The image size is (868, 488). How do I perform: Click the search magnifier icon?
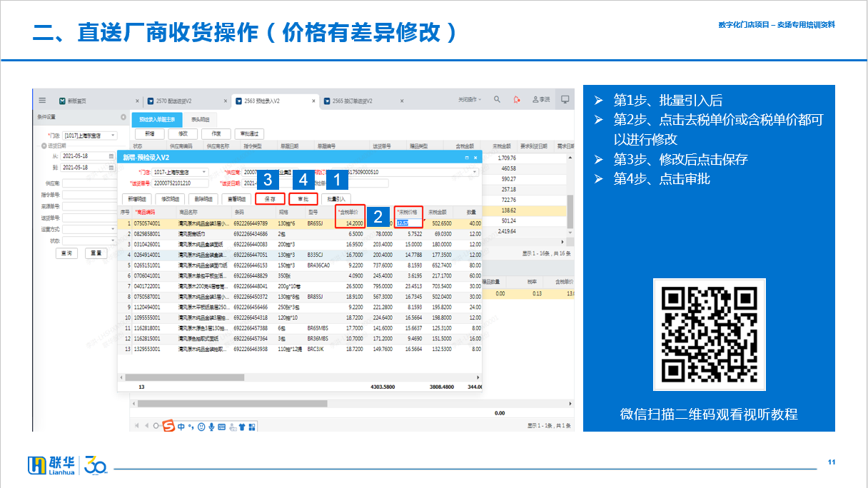pyautogui.click(x=498, y=100)
